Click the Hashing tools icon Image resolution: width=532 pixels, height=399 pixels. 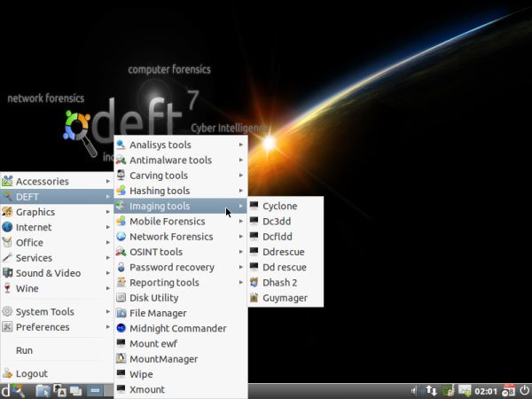coord(121,191)
